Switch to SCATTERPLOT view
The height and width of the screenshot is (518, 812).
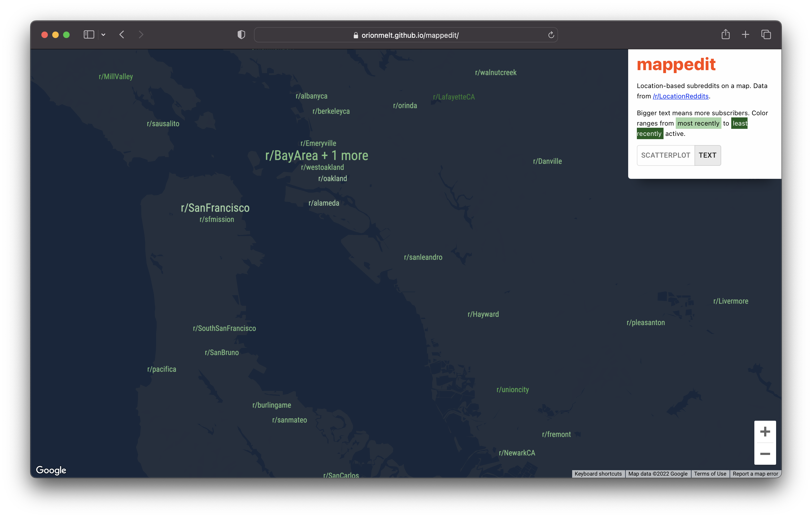click(665, 155)
